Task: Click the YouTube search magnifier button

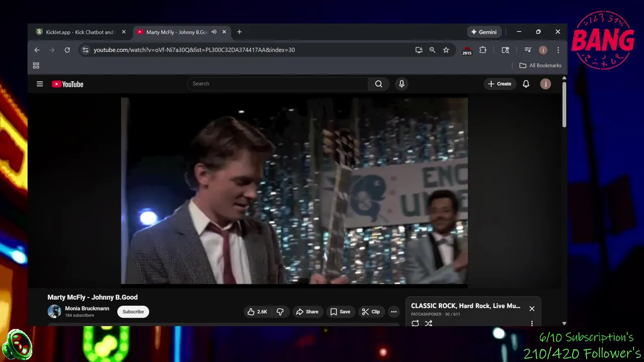Action: [x=379, y=84]
